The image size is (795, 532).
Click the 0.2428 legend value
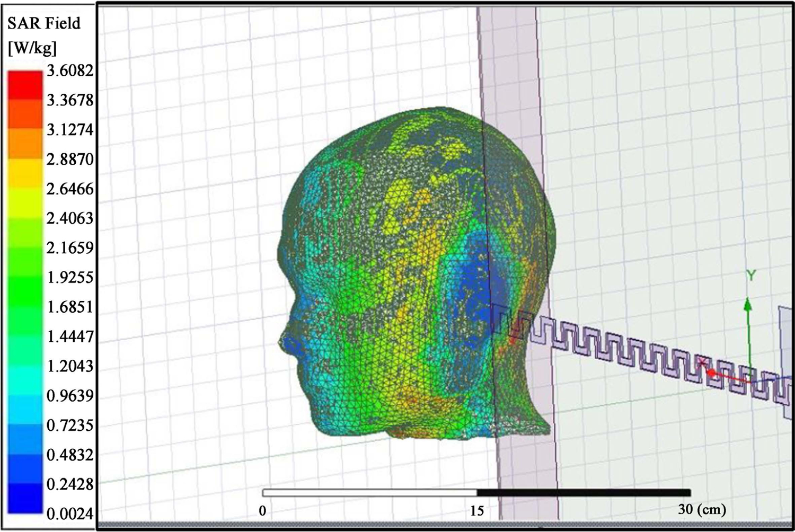[x=70, y=484]
